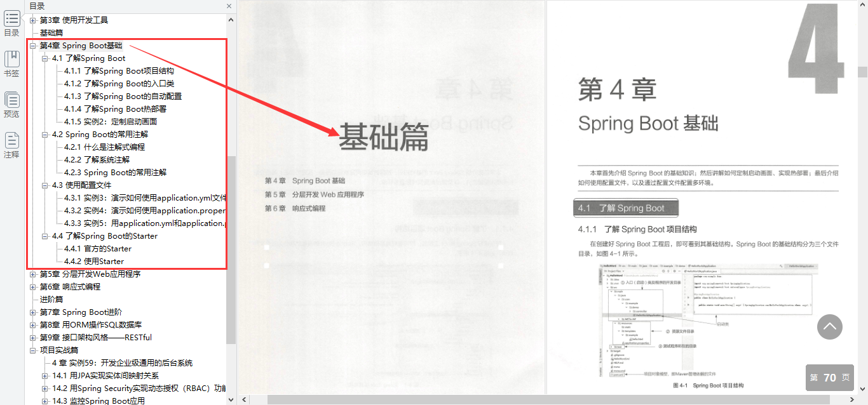
Task: Expand 第7章 Spring Boot进阶 node
Action: pyautogui.click(x=33, y=312)
